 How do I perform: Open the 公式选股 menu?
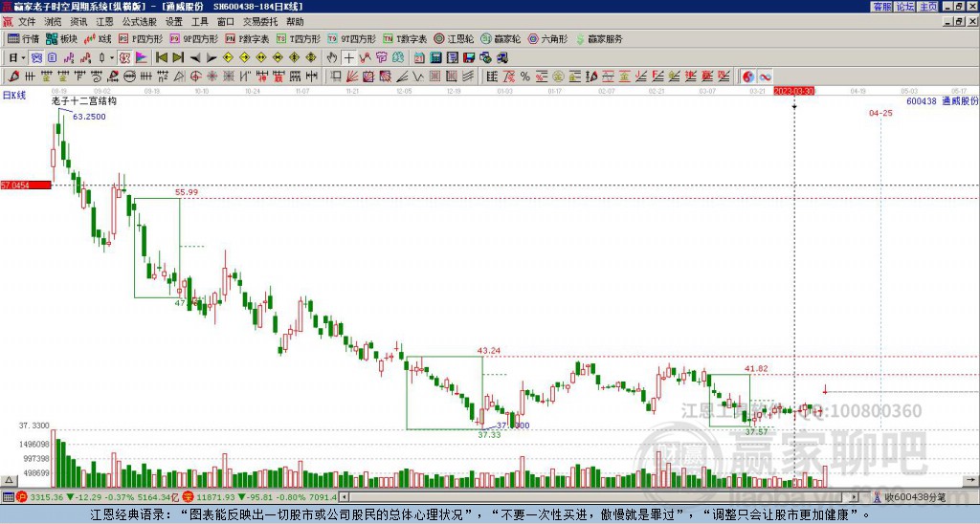[x=140, y=22]
